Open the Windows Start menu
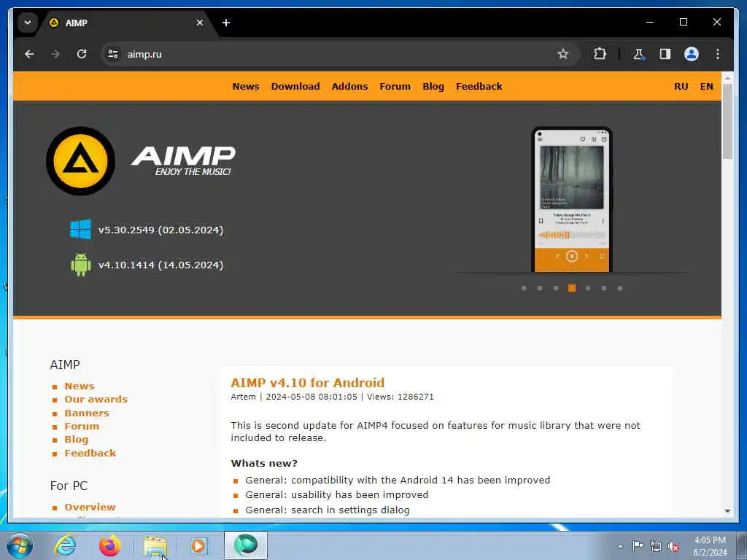This screenshot has width=747, height=560. 20,545
